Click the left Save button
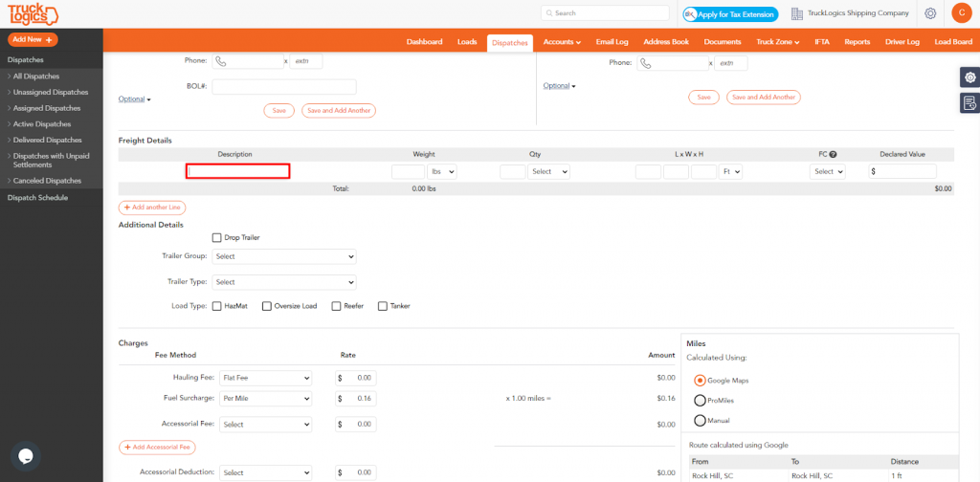 (278, 111)
